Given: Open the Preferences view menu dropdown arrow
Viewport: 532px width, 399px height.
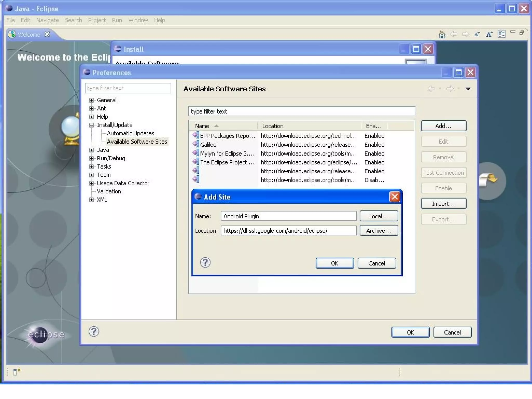Looking at the screenshot, I should coord(468,89).
